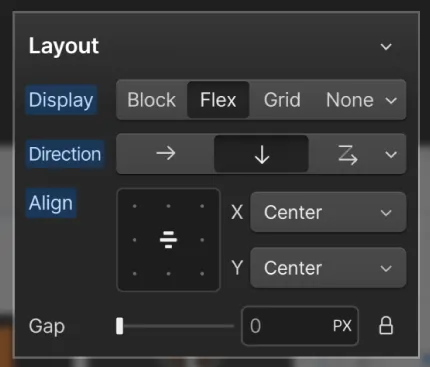Image resolution: width=430 pixels, height=367 pixels.
Task: Expand more display options chevron
Action: tap(391, 100)
